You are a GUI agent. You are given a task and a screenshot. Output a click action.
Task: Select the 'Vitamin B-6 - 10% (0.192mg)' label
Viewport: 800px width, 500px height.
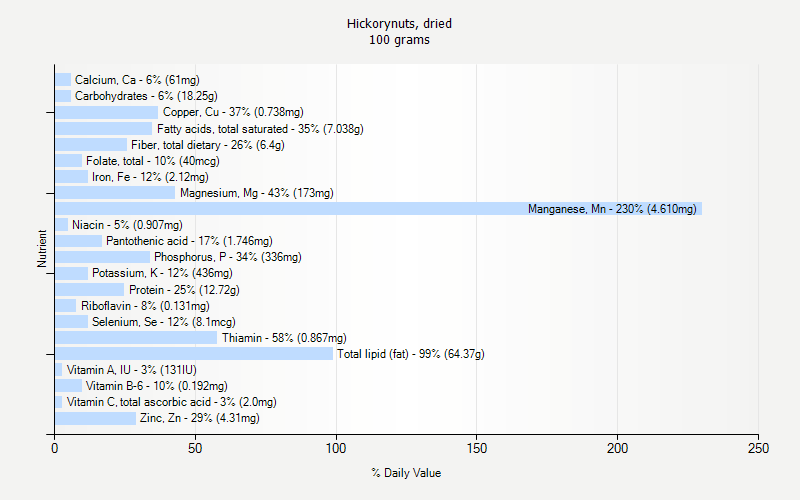(x=157, y=386)
